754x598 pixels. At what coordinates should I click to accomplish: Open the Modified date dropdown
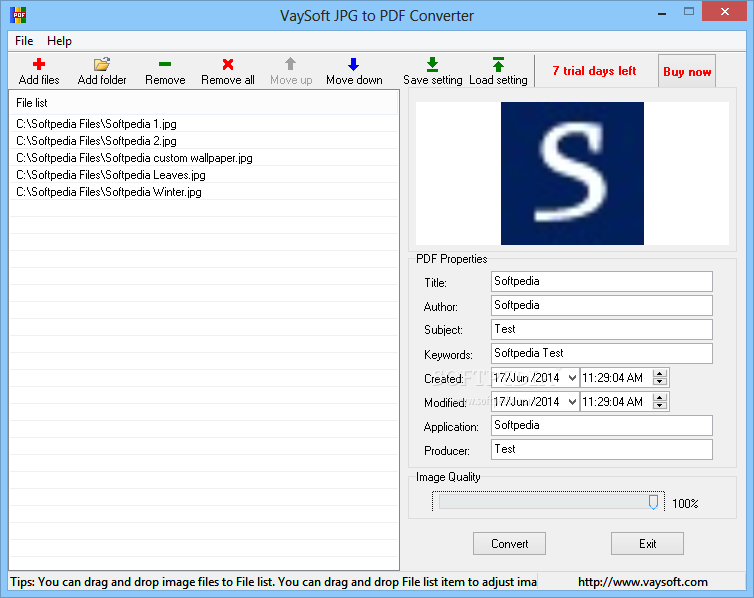(572, 402)
